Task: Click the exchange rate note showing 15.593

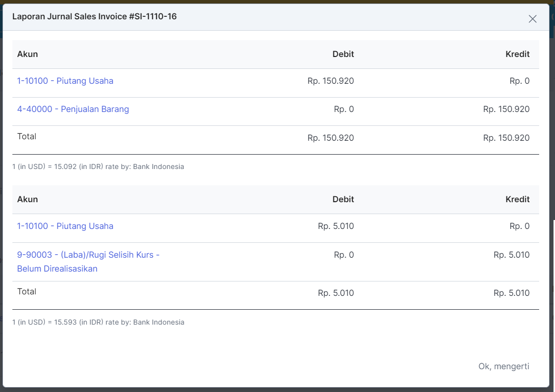Action: [98, 322]
